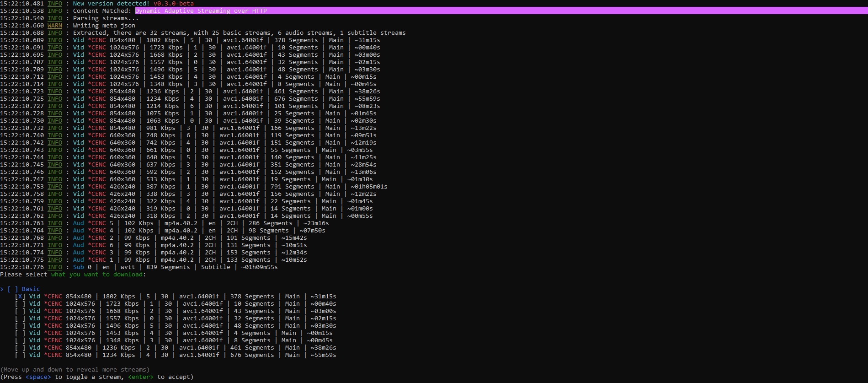
Task: Click the '637 Kbps' bitrate value
Action: (161, 165)
